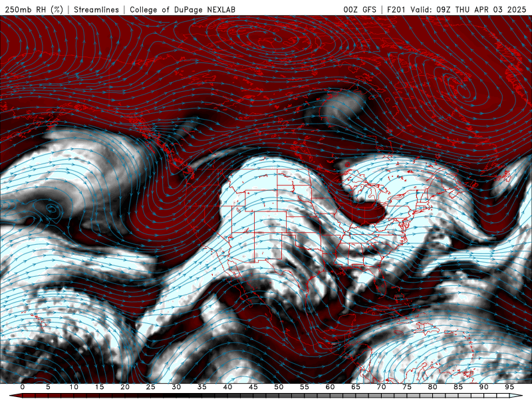Image resolution: width=532 pixels, height=399 pixels.
Task: Select the "45" value on the colorbar scale
Action: (253, 387)
